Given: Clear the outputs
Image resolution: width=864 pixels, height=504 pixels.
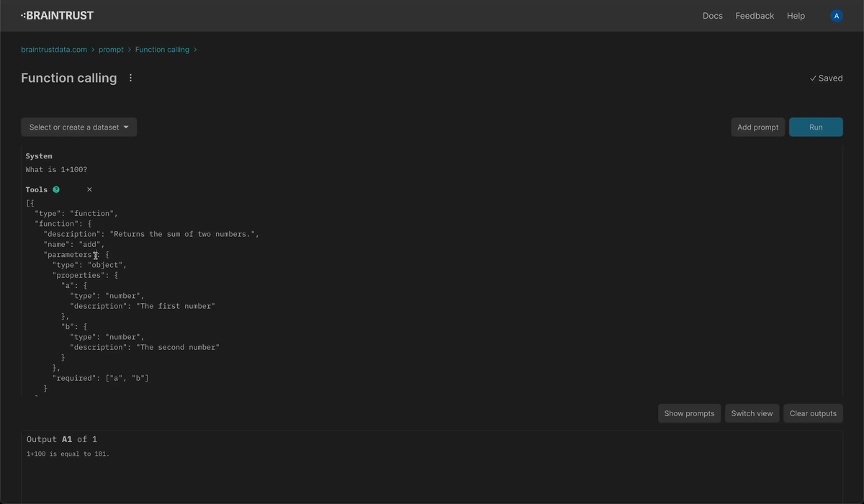Looking at the screenshot, I should (x=813, y=413).
